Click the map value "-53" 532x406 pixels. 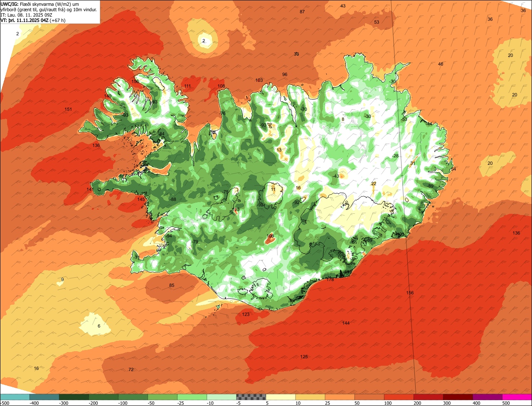click(x=404, y=119)
